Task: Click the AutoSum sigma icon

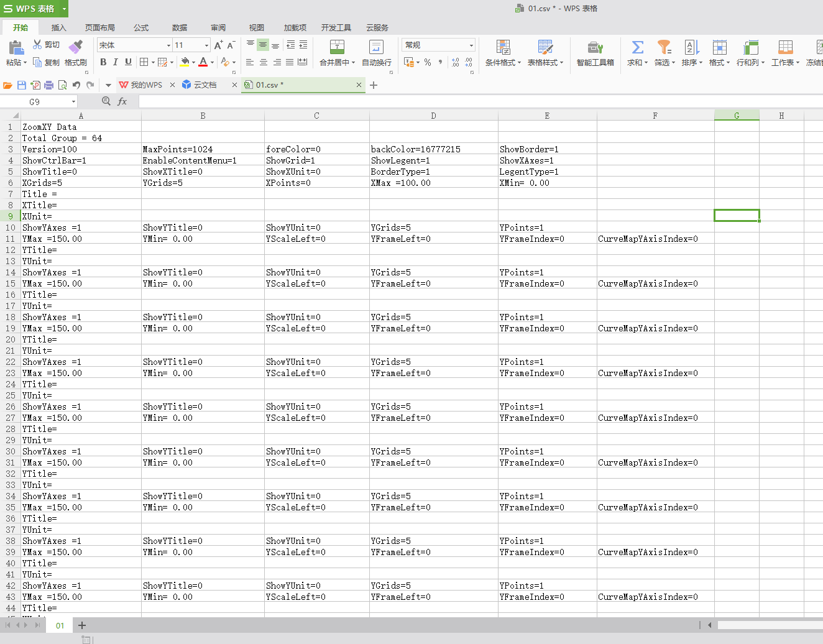Action: [x=637, y=47]
